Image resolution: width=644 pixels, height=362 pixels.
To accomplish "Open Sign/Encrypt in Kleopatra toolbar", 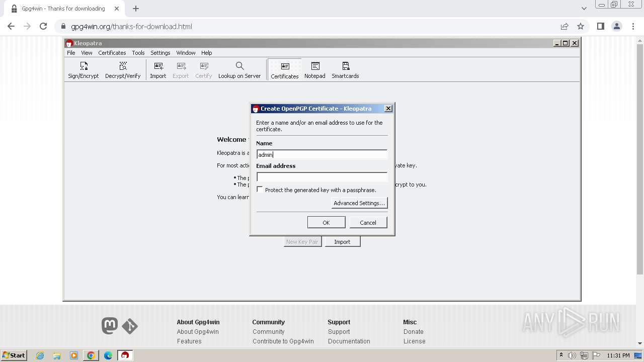I will pyautogui.click(x=84, y=70).
